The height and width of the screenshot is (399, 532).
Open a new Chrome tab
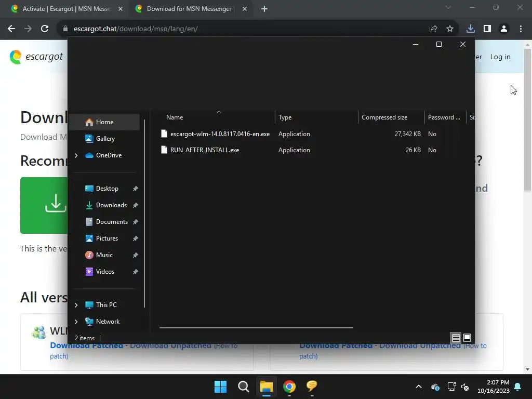pyautogui.click(x=264, y=9)
